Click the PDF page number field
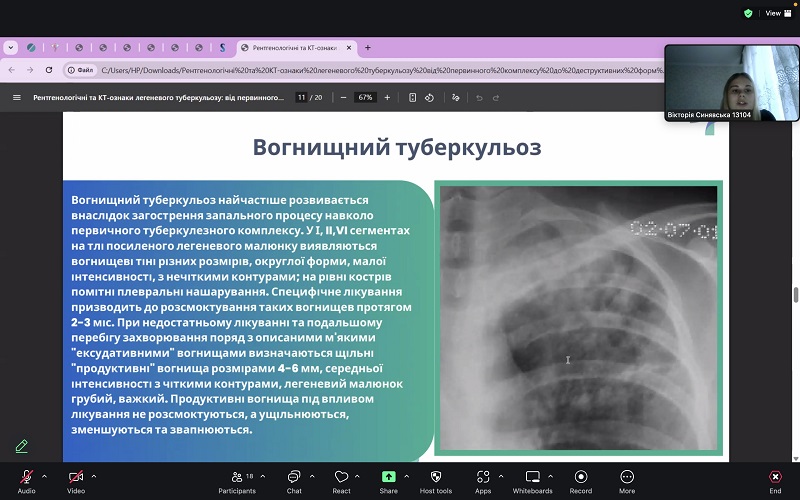800x500 pixels. point(301,97)
